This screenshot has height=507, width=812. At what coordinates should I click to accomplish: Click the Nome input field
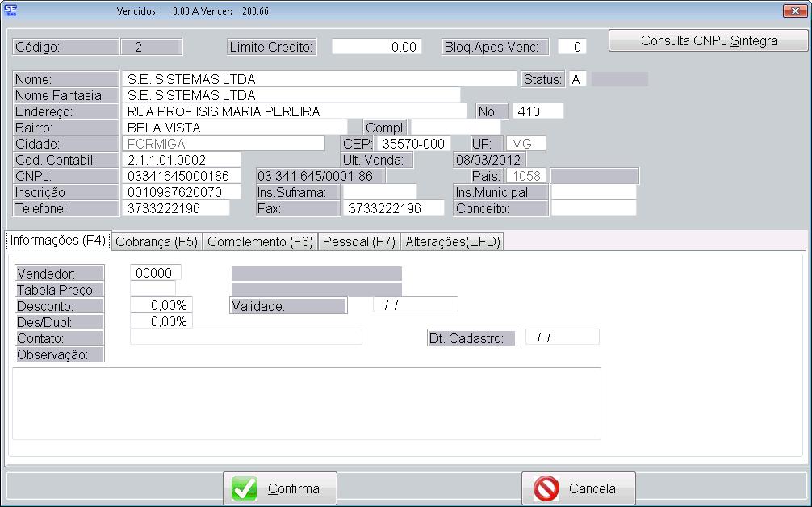(319, 79)
